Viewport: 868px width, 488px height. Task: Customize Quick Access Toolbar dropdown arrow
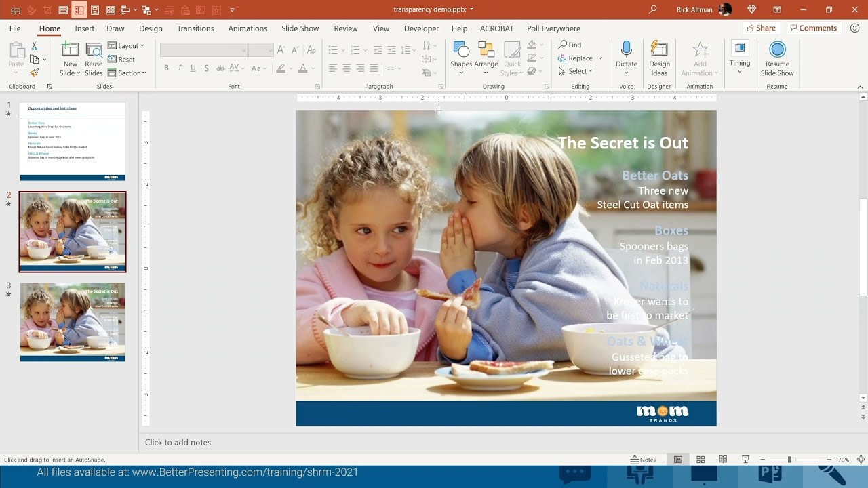232,10
